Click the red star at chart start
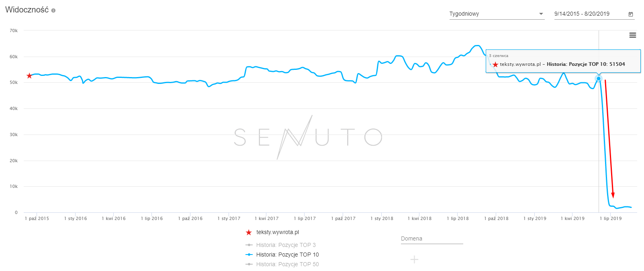The width and height of the screenshot is (644, 271). click(29, 76)
